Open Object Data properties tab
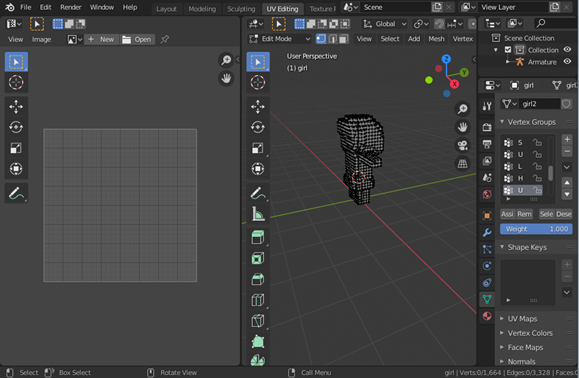The height and width of the screenshot is (378, 579). [x=487, y=299]
